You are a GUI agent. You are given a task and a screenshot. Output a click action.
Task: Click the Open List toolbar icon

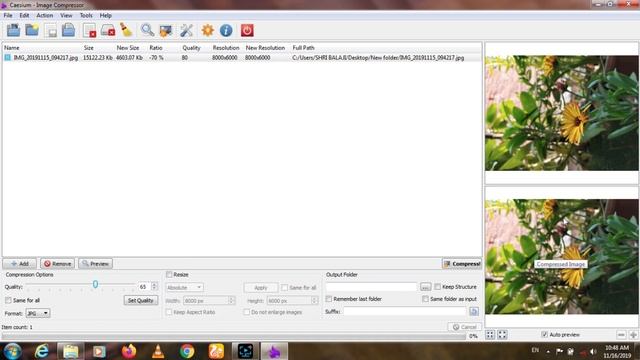(69, 30)
